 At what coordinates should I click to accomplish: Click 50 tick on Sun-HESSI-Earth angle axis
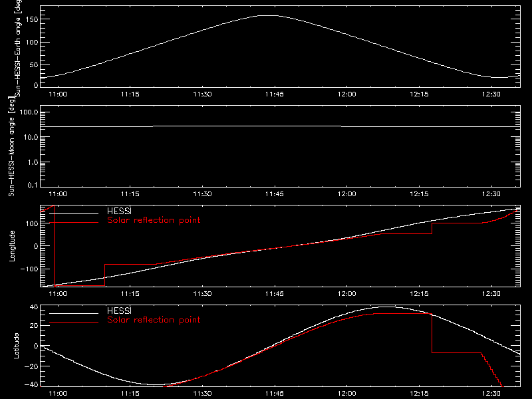(34, 65)
